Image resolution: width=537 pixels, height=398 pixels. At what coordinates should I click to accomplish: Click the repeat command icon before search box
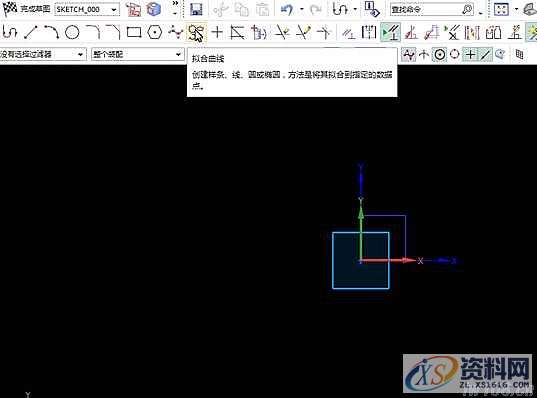pyautogui.click(x=372, y=9)
